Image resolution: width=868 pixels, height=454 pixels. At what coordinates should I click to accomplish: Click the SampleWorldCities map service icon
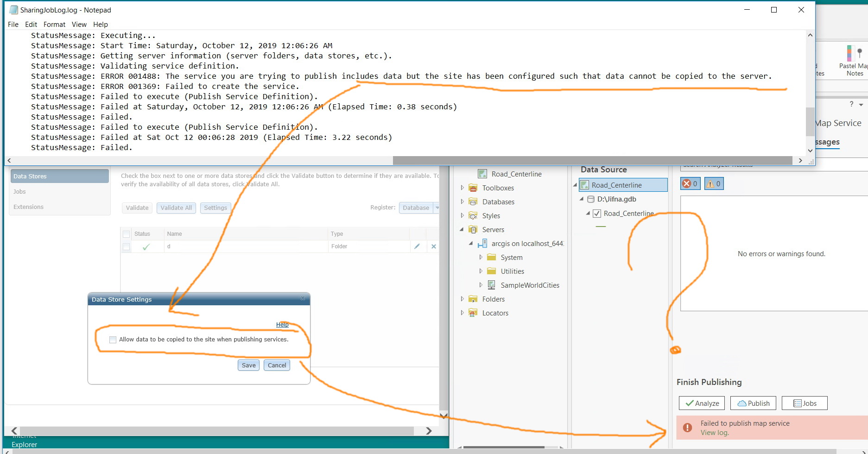(x=492, y=285)
